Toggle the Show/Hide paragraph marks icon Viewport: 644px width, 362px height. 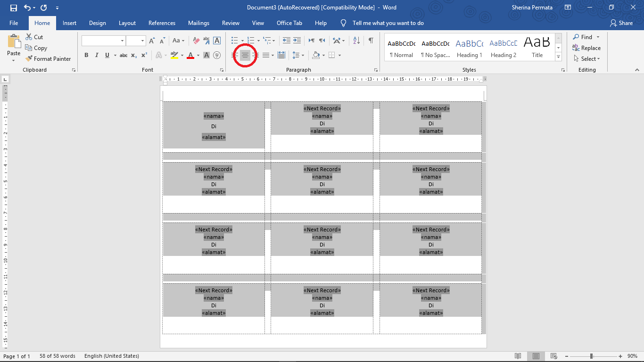click(x=371, y=41)
